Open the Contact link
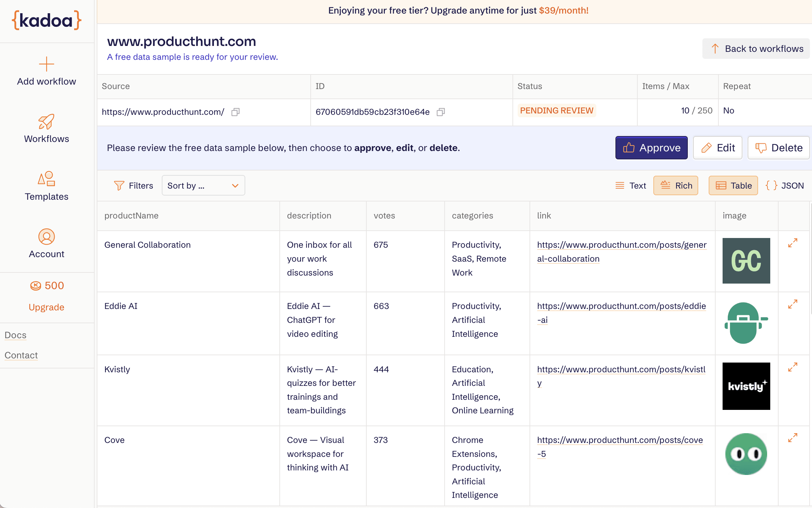This screenshot has width=812, height=508. [x=21, y=355]
